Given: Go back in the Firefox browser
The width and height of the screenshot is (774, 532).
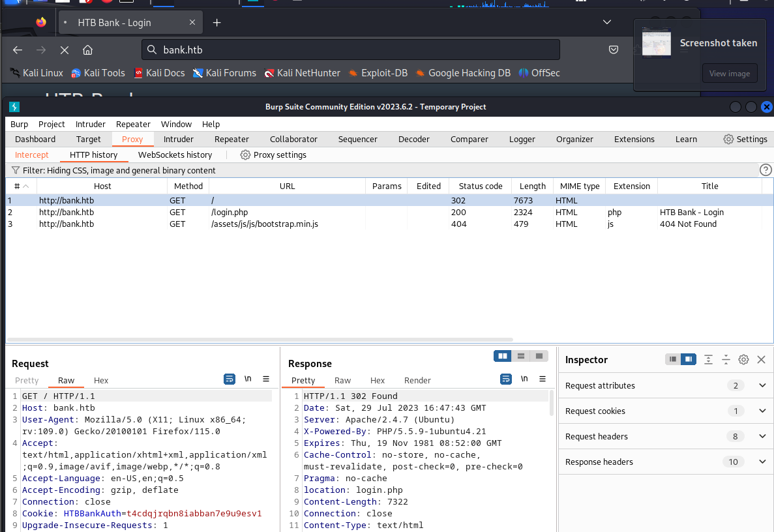Looking at the screenshot, I should (x=17, y=50).
